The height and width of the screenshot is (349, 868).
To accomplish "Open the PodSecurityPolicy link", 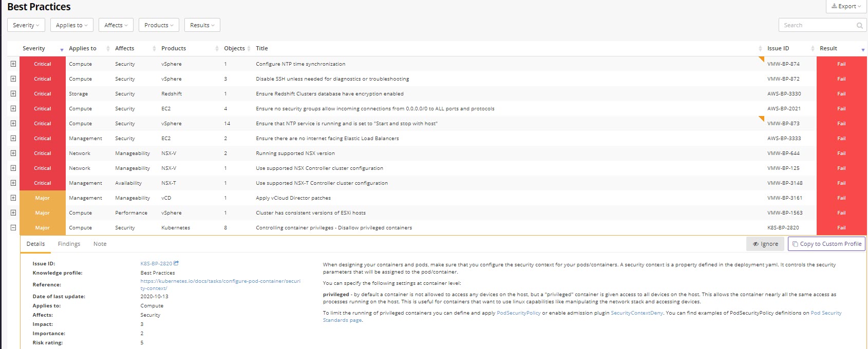I will coord(518,313).
